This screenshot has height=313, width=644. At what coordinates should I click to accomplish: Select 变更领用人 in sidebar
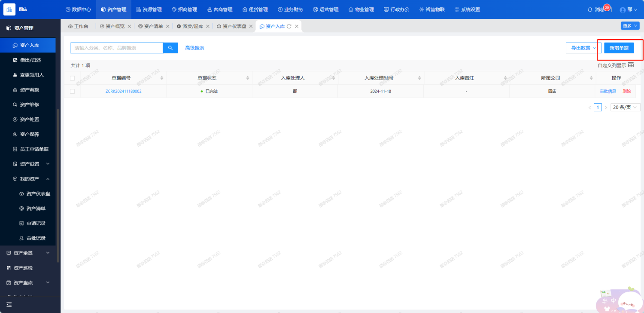[x=28, y=75]
